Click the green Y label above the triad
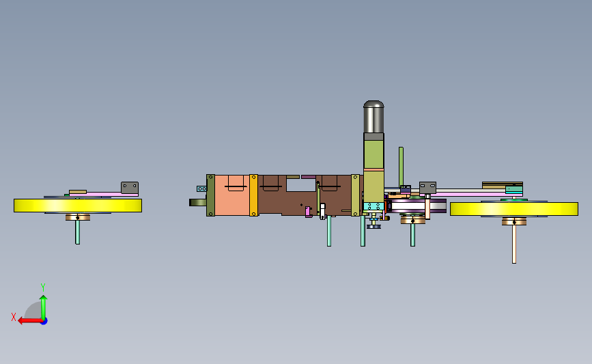 43,288
